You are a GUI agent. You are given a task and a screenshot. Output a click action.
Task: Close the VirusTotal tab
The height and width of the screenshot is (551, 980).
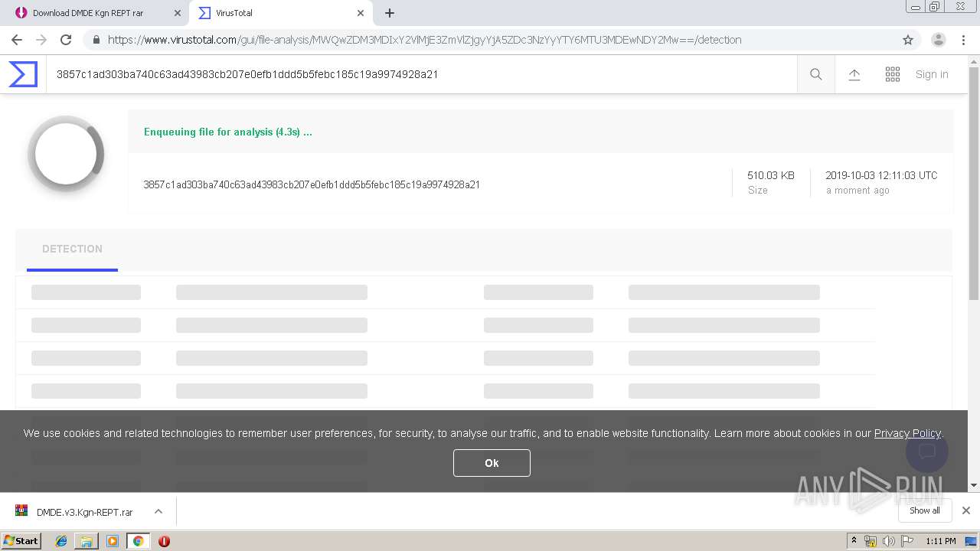pos(360,13)
